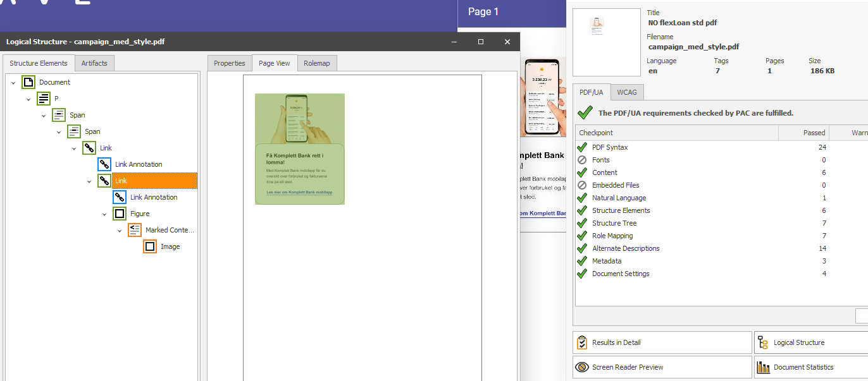Click the Marked Content node icon

click(135, 230)
